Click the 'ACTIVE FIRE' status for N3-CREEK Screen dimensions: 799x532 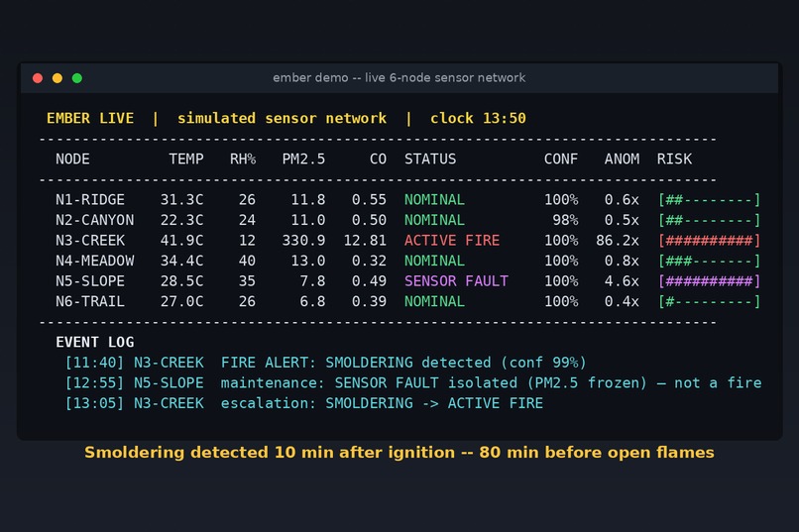click(452, 241)
